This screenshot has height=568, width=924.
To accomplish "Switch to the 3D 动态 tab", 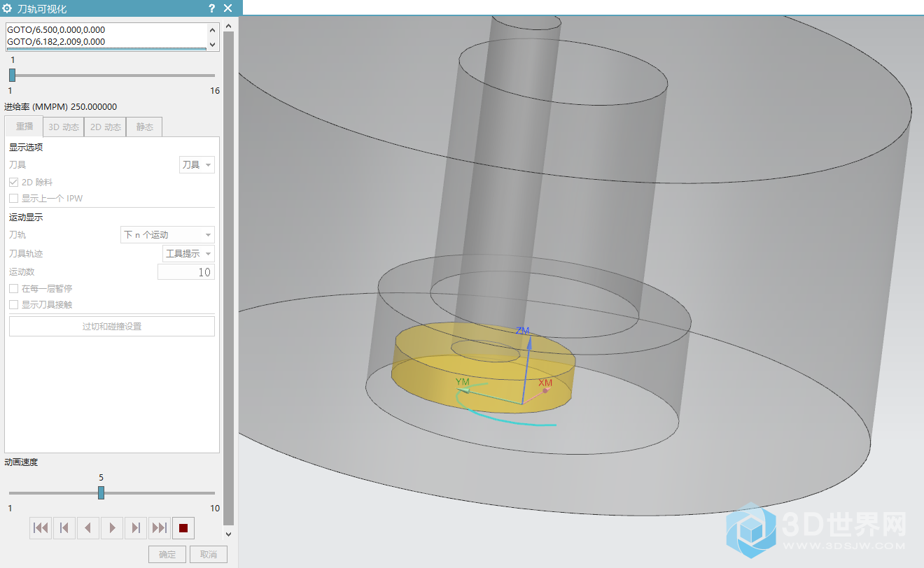I will click(64, 127).
